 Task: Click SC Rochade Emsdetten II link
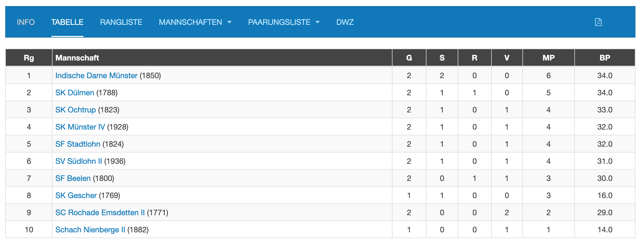(100, 212)
